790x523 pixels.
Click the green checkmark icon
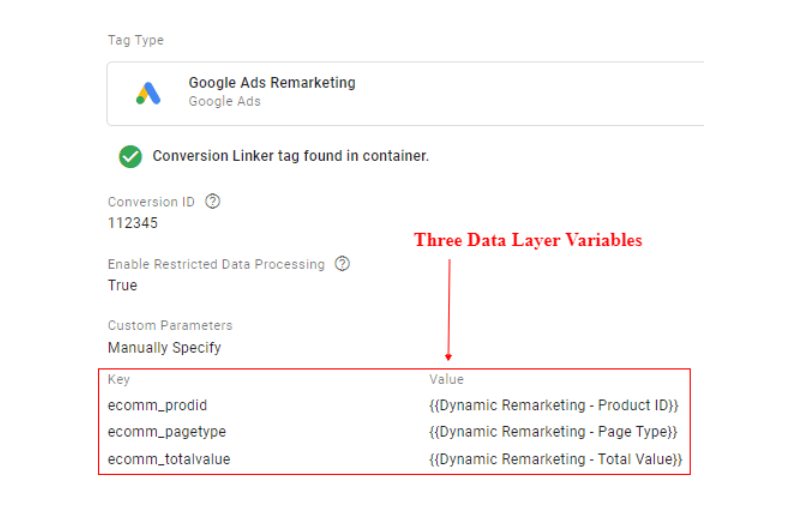coord(130,156)
